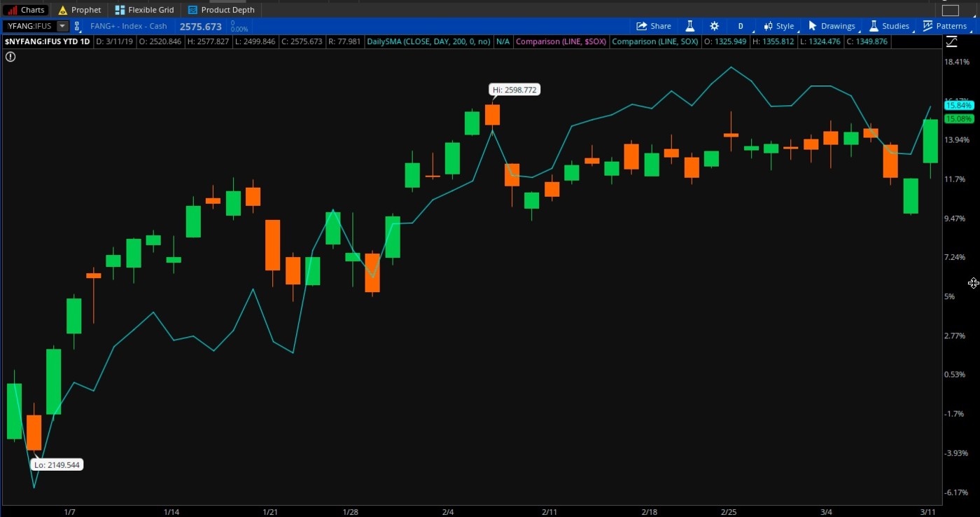Click the O: 2520.846 open value

click(x=160, y=41)
